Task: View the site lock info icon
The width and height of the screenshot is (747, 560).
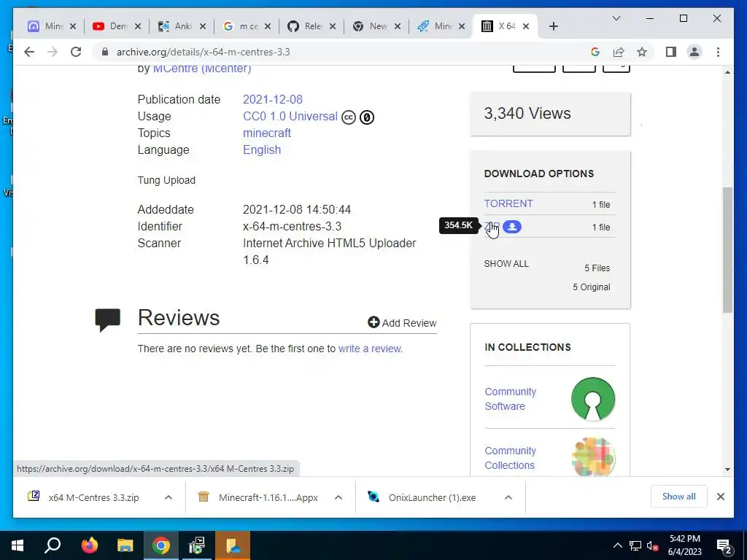Action: pos(105,52)
